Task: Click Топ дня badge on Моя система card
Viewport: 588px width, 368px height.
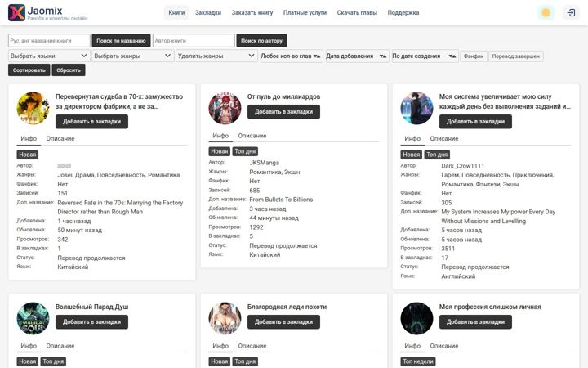Action: (437, 155)
